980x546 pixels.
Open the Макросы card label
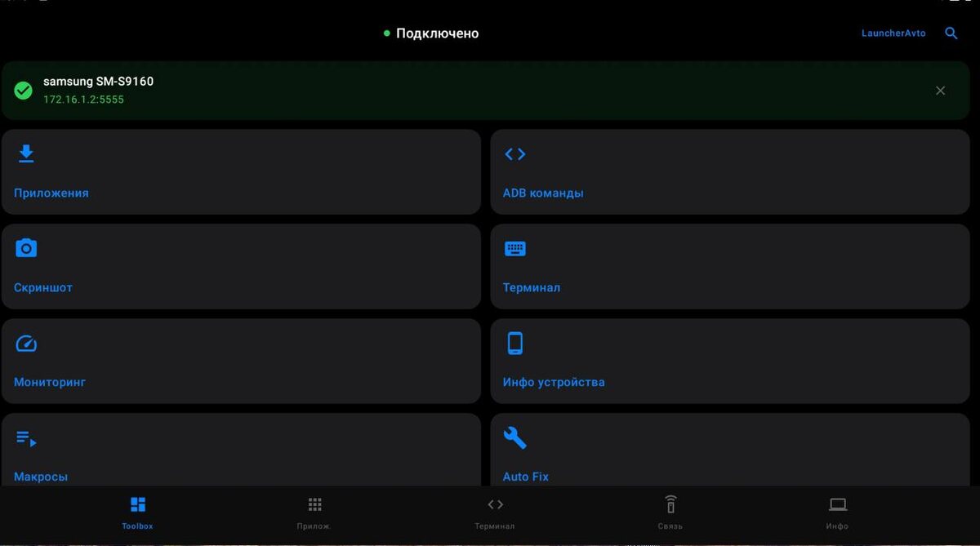pyautogui.click(x=41, y=477)
